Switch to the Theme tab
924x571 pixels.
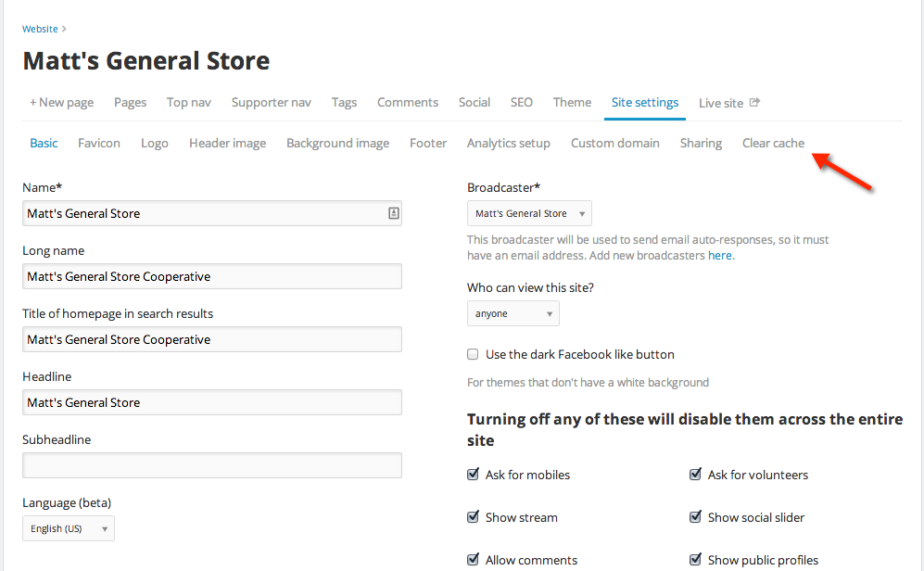pos(572,103)
